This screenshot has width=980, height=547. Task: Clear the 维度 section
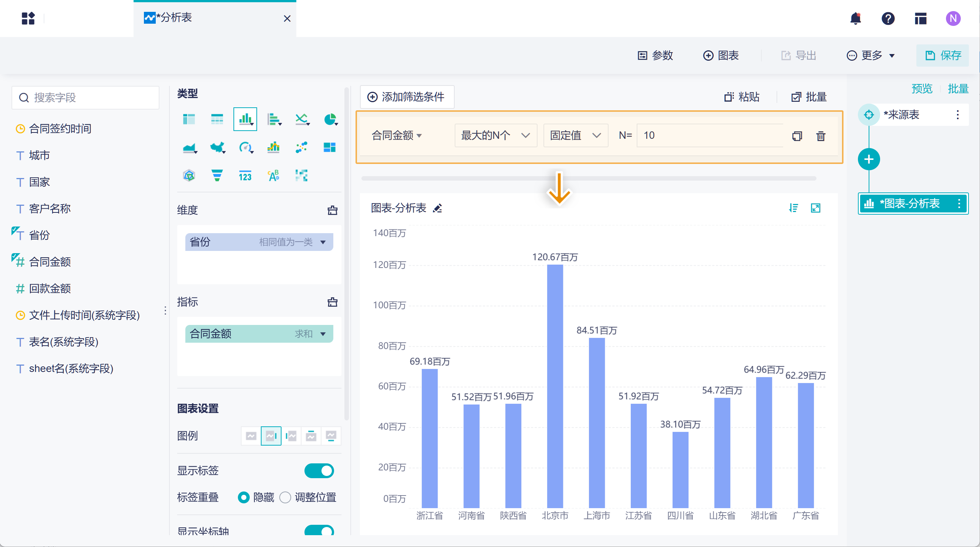coord(333,210)
